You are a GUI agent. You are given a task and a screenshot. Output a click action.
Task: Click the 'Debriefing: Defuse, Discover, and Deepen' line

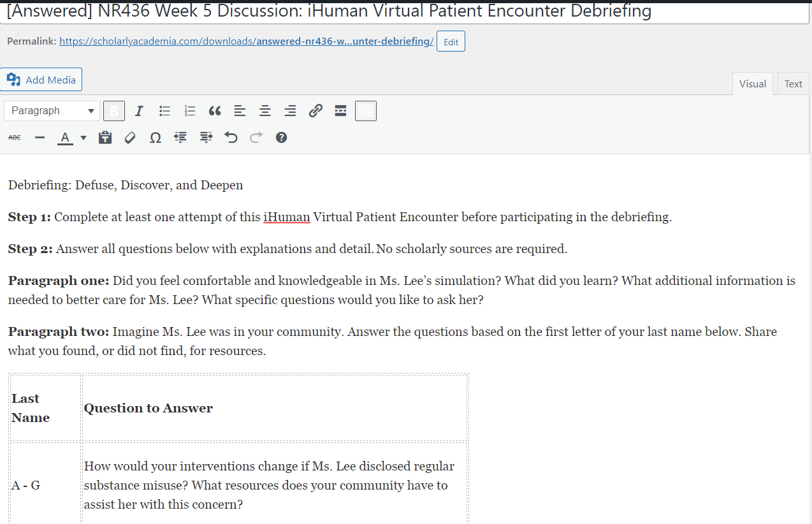pyautogui.click(x=126, y=186)
